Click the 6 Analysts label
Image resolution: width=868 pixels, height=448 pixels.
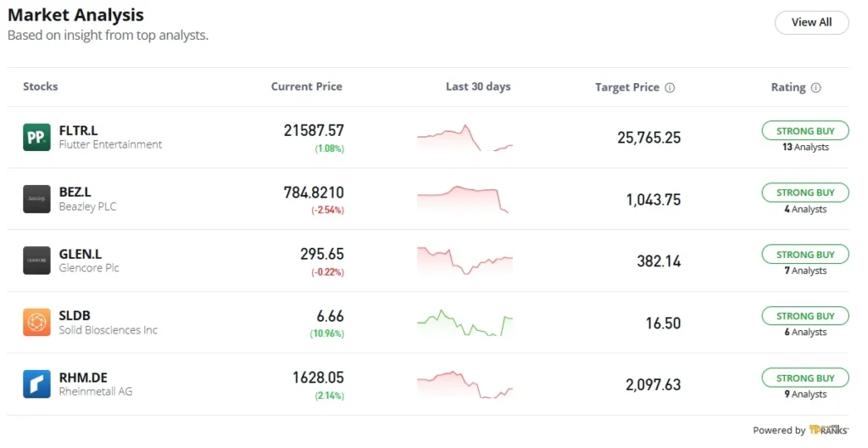pyautogui.click(x=805, y=333)
